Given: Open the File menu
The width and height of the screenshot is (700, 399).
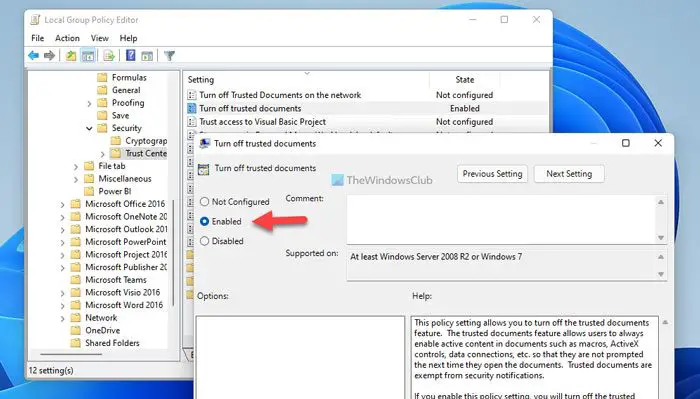Looking at the screenshot, I should (x=38, y=38).
